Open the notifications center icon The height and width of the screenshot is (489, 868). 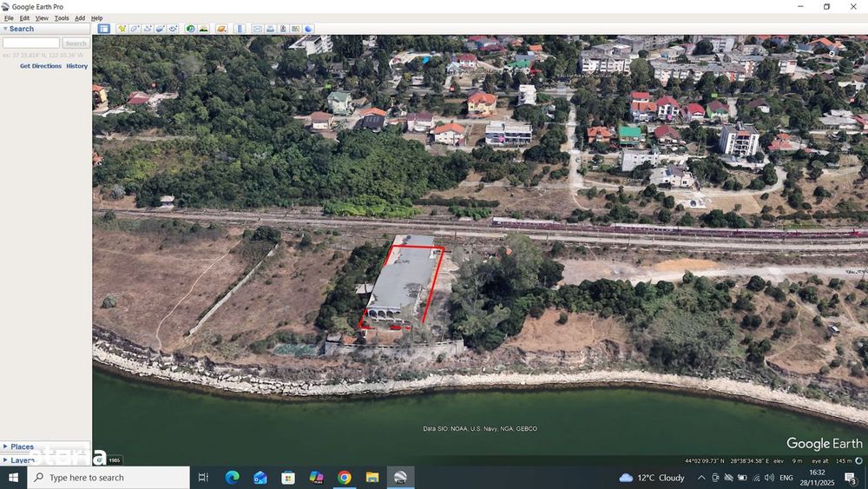pos(851,478)
